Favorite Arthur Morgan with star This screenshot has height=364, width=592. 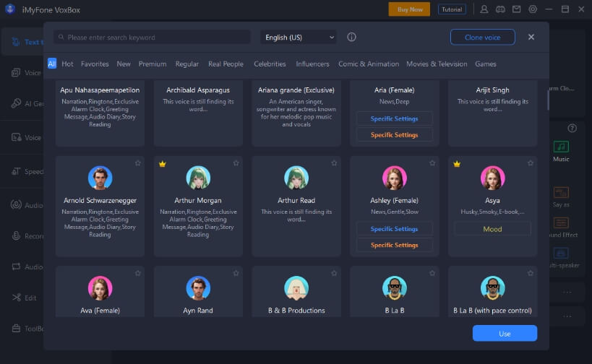[x=236, y=163]
